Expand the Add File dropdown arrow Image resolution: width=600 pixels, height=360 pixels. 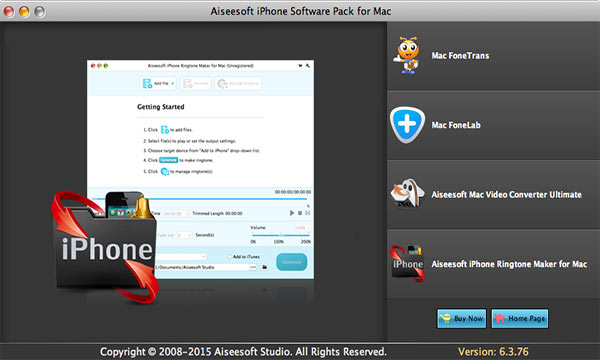(x=173, y=83)
